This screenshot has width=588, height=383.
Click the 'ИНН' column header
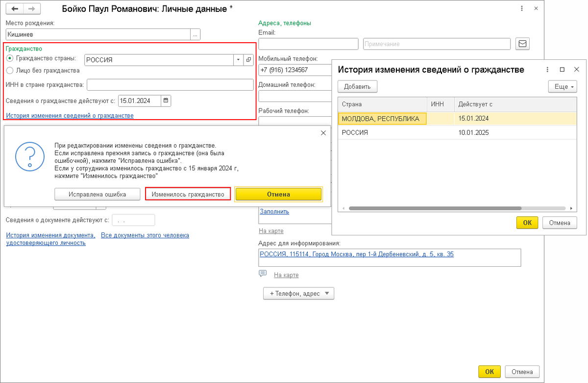[441, 104]
